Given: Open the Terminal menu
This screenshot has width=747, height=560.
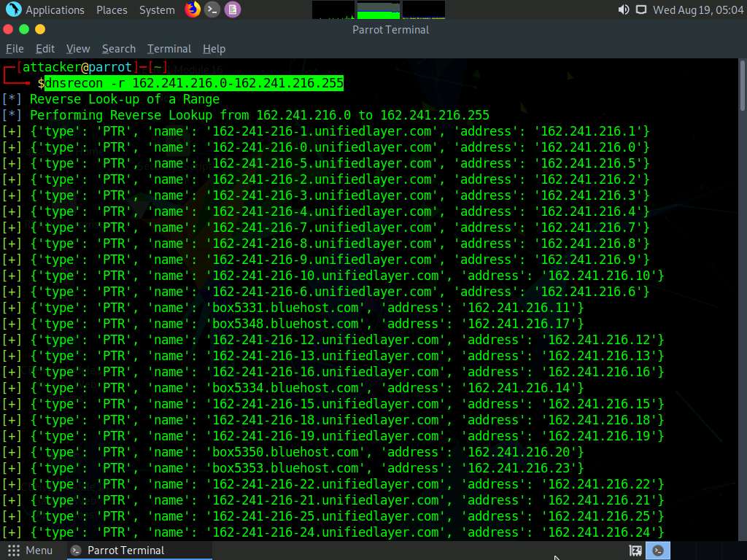Looking at the screenshot, I should pos(169,49).
